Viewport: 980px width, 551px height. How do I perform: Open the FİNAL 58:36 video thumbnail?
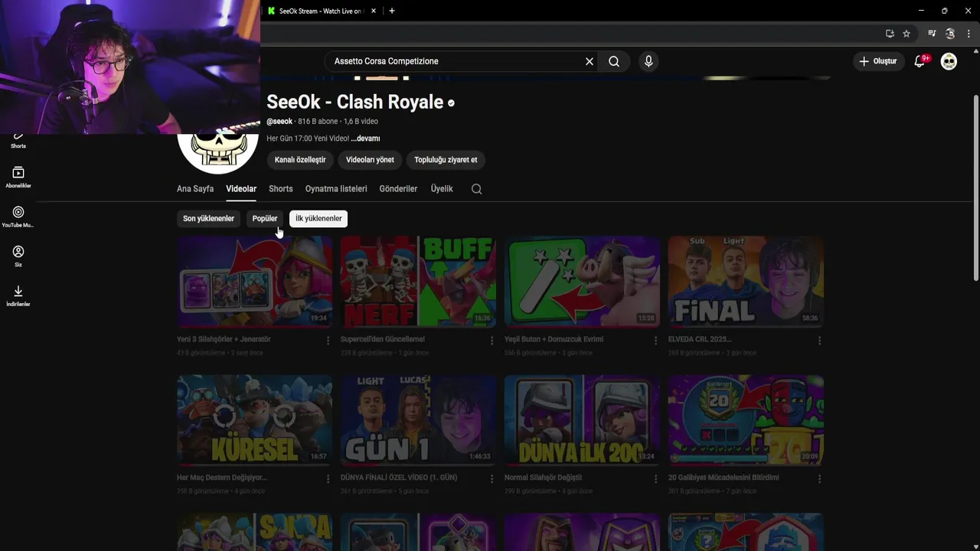(746, 282)
